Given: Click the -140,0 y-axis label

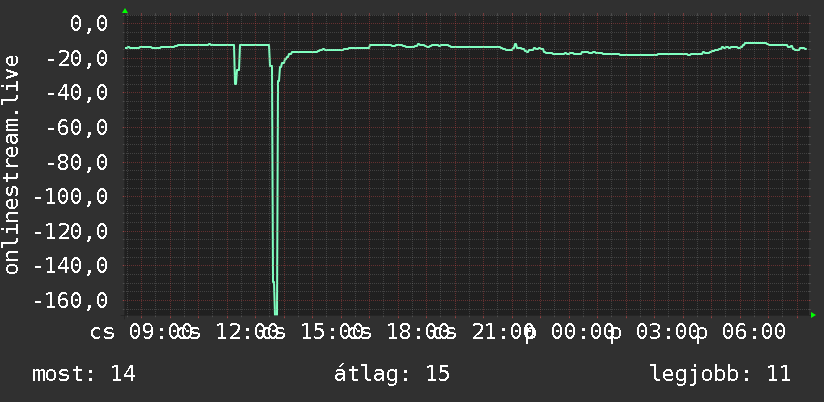Looking at the screenshot, I should coord(71,266).
